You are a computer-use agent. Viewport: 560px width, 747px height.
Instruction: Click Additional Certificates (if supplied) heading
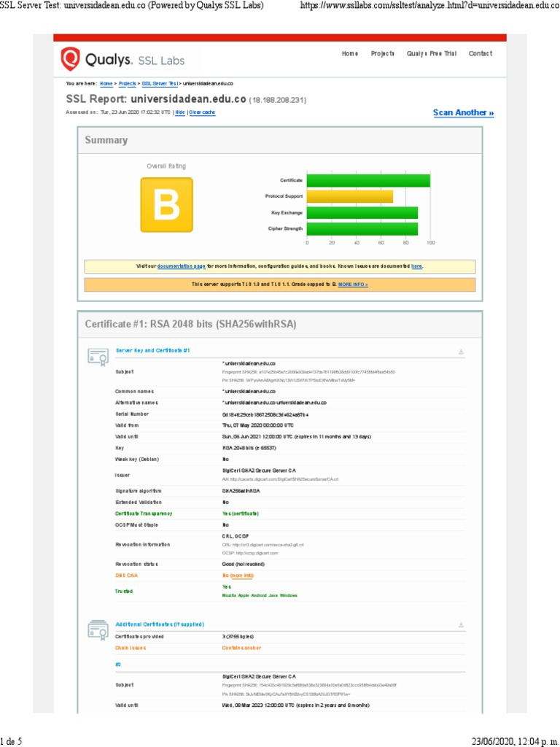pyautogui.click(x=160, y=624)
